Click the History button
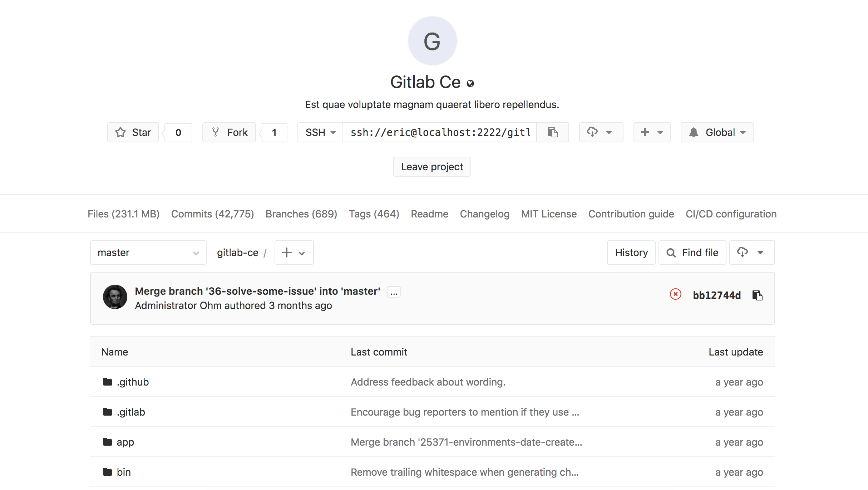Viewport: 868px width, 490px height. pos(631,253)
